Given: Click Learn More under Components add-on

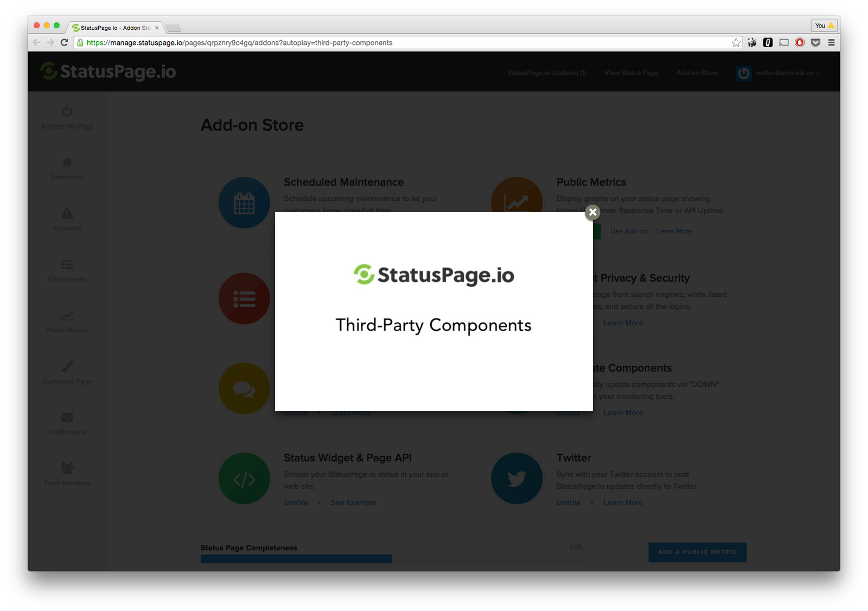Looking at the screenshot, I should (623, 413).
